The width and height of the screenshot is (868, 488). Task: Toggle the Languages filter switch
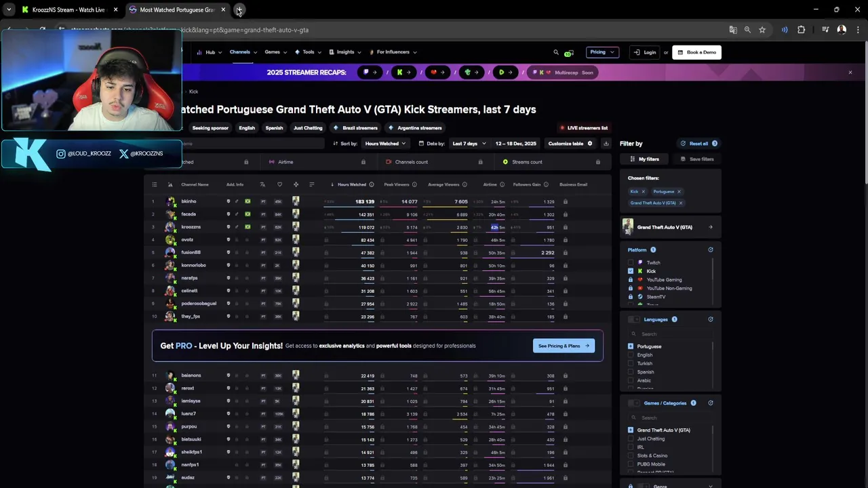click(x=633, y=319)
